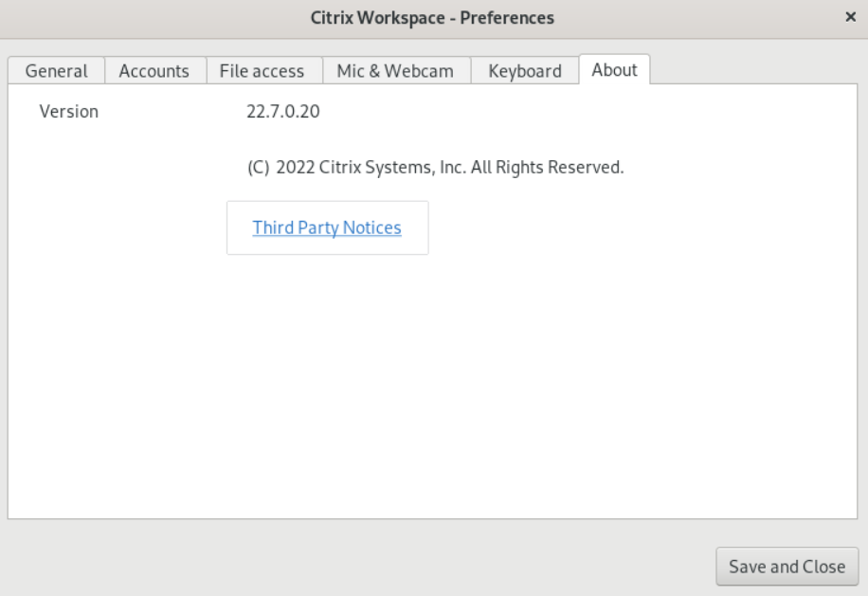Click the Citrix Systems copyright text
This screenshot has height=596, width=868.
(436, 167)
